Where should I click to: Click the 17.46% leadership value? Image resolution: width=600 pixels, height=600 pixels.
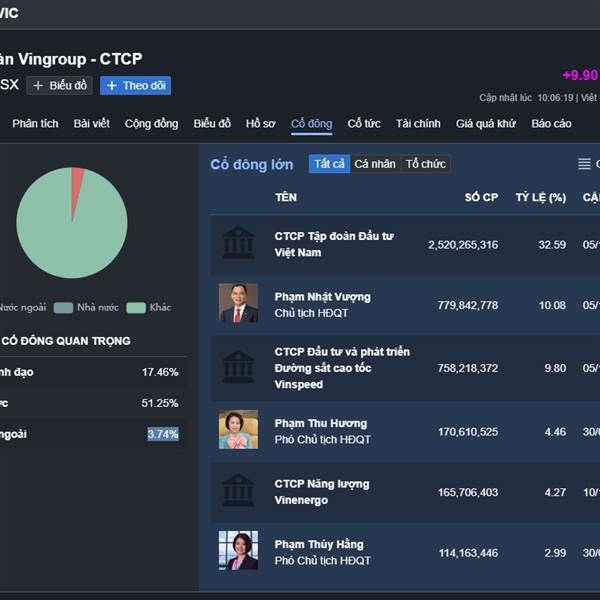(x=160, y=372)
